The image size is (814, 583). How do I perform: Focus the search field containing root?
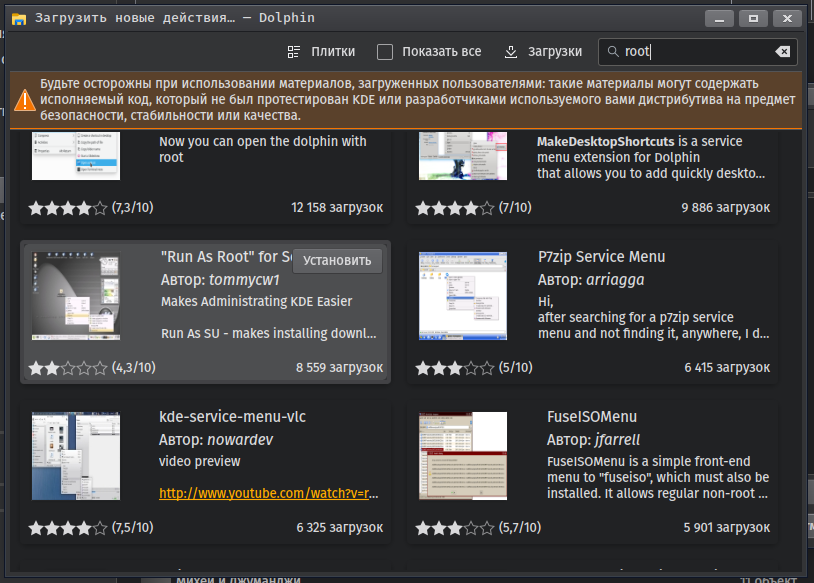[x=698, y=52]
